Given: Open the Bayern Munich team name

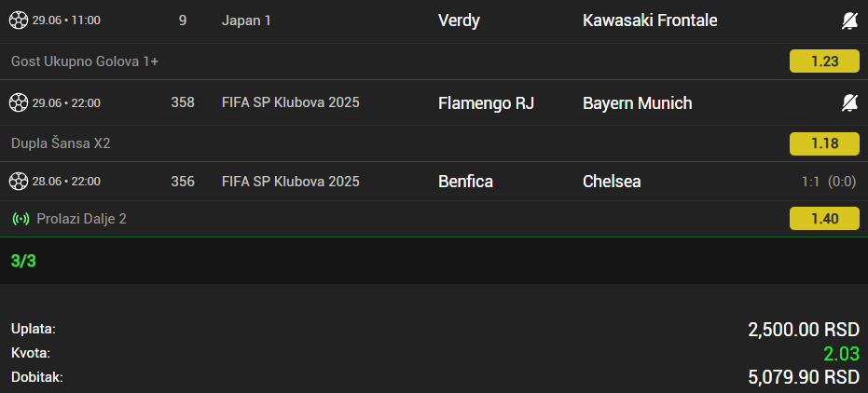Looking at the screenshot, I should click(x=637, y=102).
